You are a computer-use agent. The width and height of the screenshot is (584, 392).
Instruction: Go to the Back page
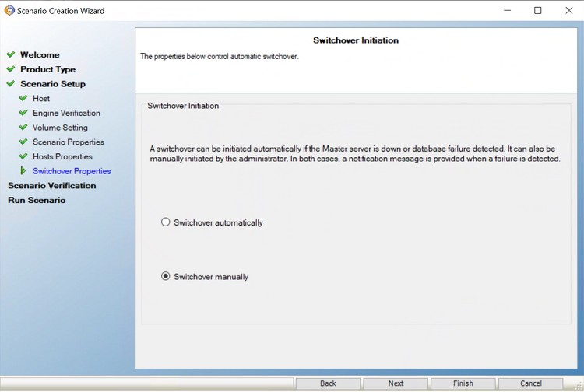click(328, 383)
